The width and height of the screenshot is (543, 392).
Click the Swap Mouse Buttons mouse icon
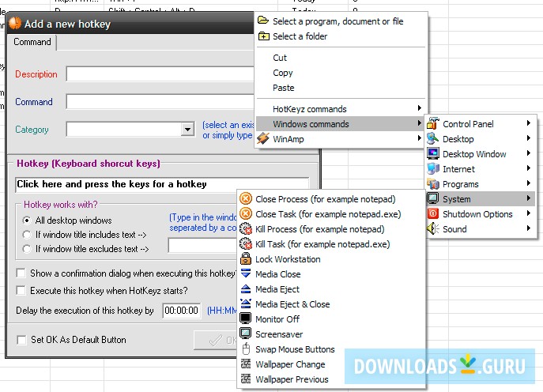pyautogui.click(x=246, y=349)
